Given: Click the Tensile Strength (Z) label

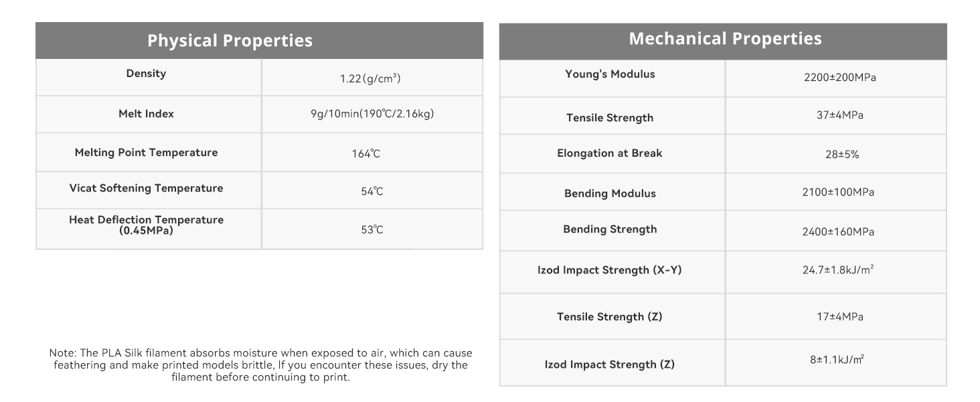Looking at the screenshot, I should click(x=609, y=317).
